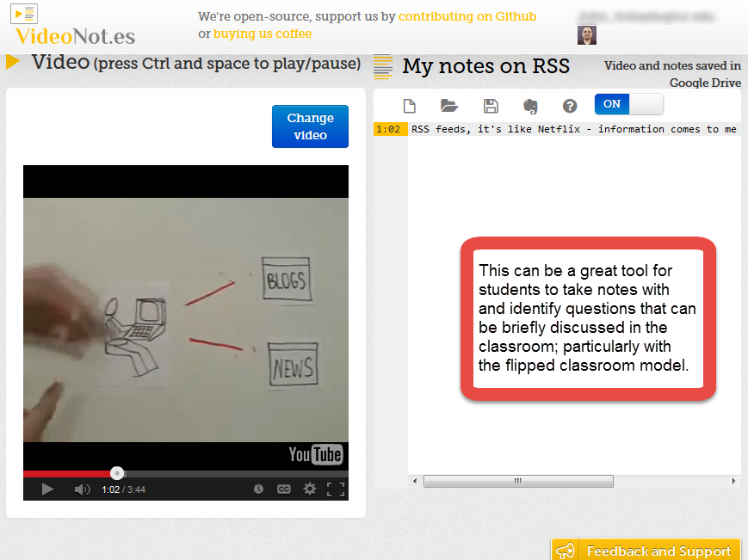Click the user profile avatar
The height and width of the screenshot is (560, 748).
pyautogui.click(x=586, y=34)
